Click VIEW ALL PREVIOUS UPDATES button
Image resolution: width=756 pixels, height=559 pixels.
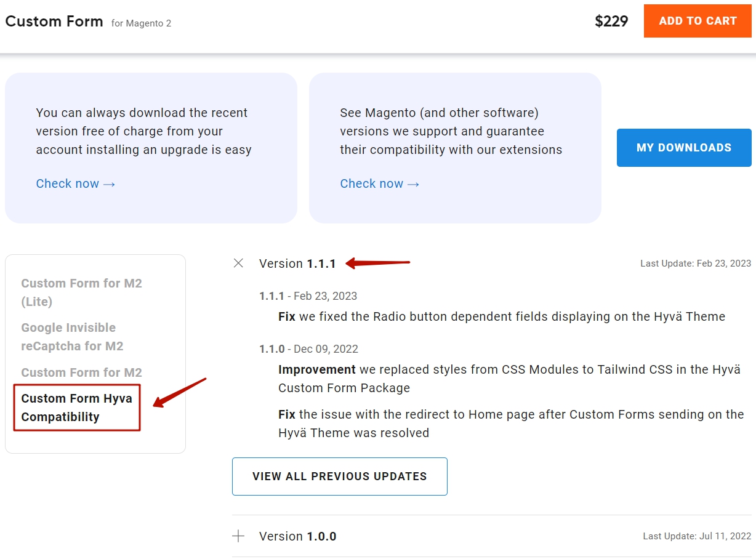[340, 477]
